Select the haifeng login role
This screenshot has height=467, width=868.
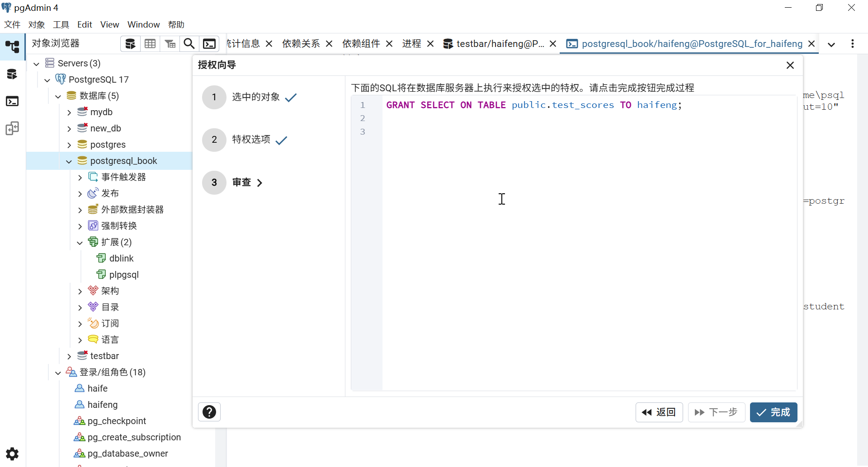coord(102,405)
